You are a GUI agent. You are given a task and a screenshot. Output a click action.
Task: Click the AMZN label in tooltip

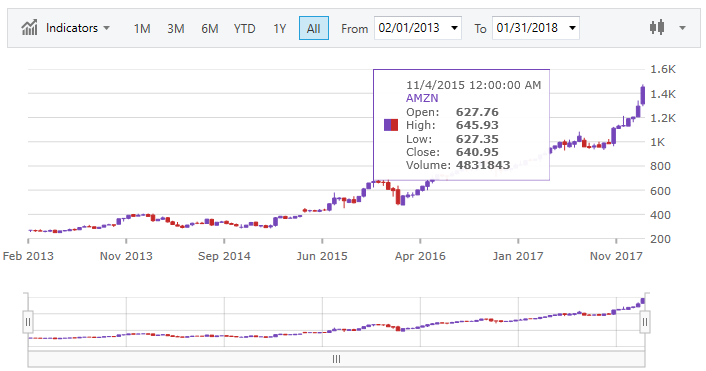tap(422, 98)
